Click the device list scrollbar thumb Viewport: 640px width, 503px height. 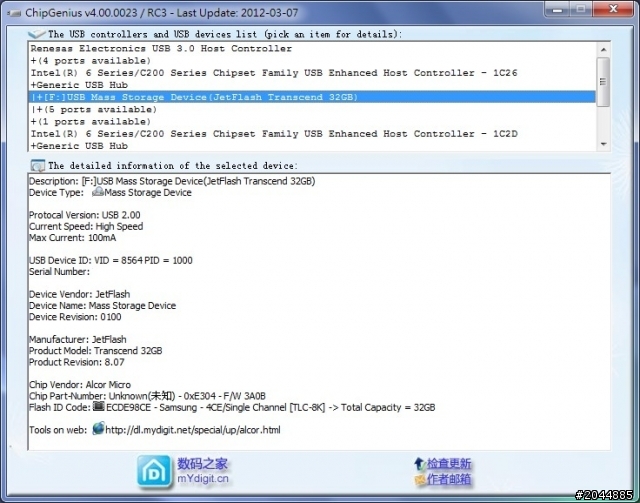[x=603, y=82]
